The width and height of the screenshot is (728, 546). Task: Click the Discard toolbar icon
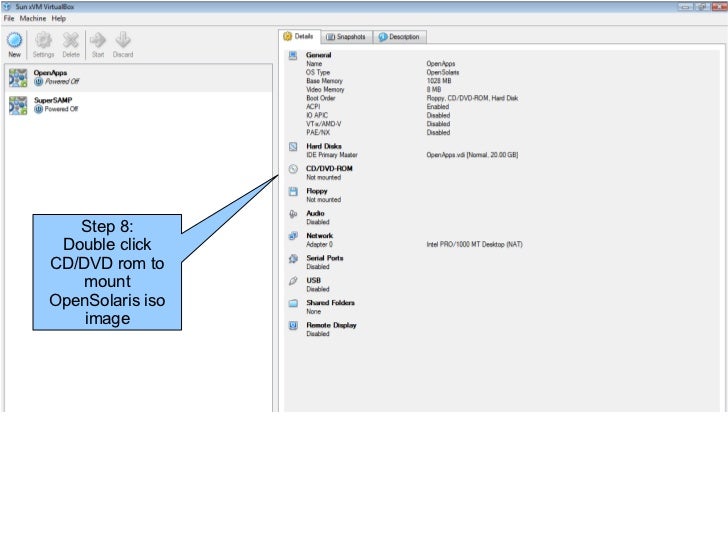[123, 40]
